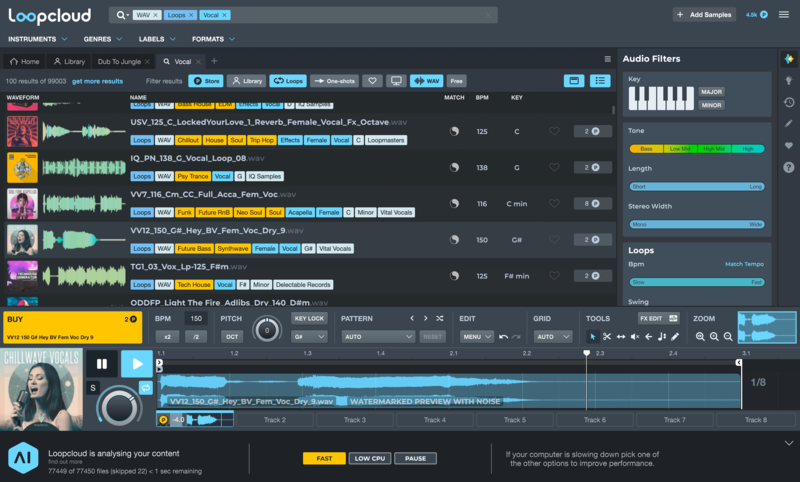Go to the Home tab

(24, 61)
